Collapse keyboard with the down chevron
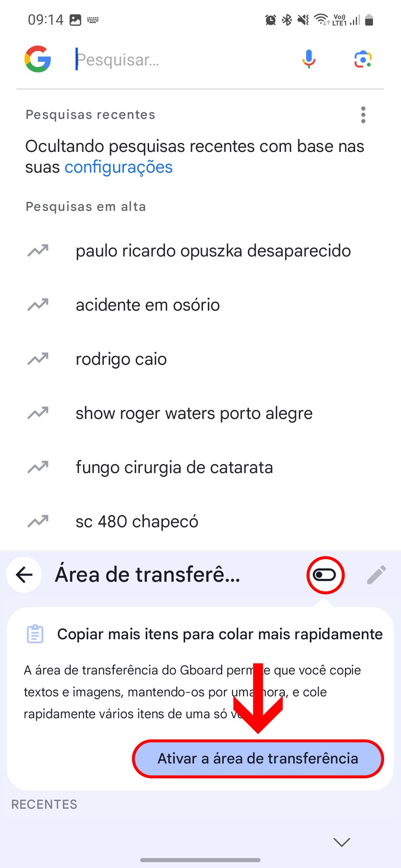Viewport: 401px width, 868px height. pos(342,842)
